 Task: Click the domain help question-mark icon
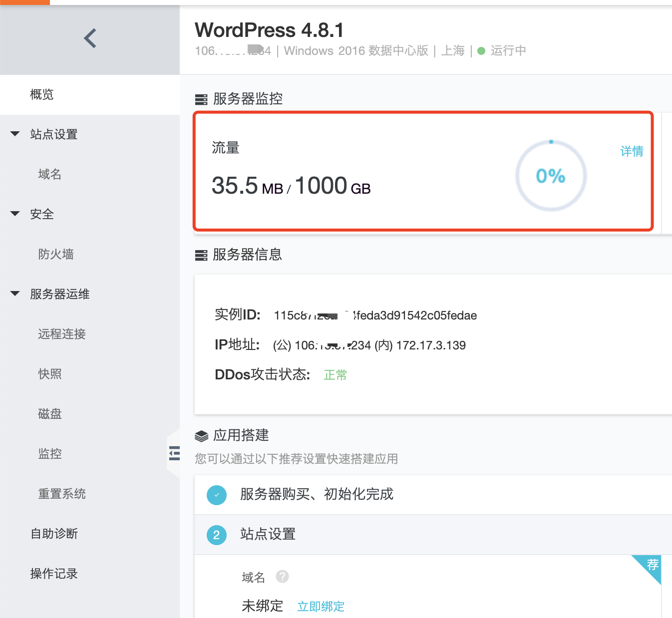[282, 577]
